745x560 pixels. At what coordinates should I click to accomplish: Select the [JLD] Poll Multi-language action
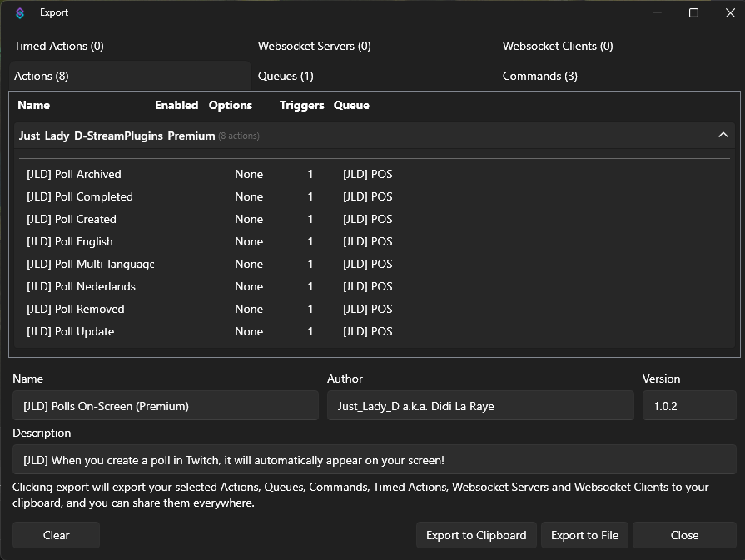coord(90,264)
